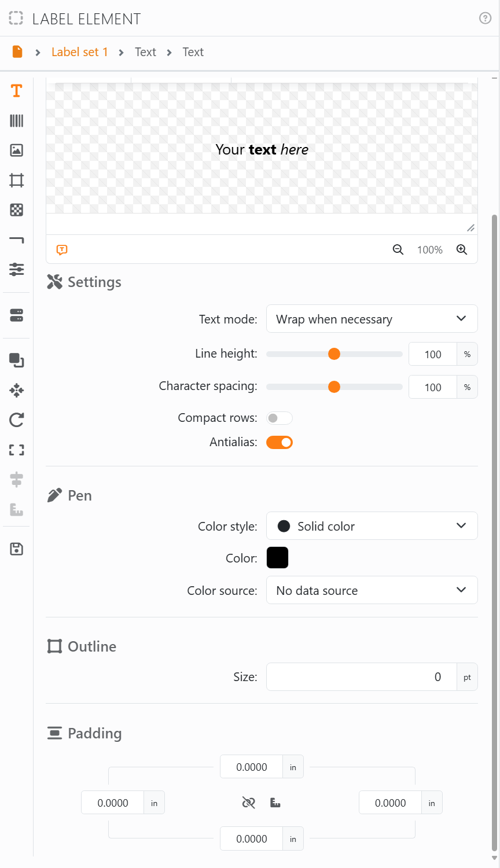Click the first Text breadcrumb item
The height and width of the screenshot is (868, 500).
(x=145, y=52)
